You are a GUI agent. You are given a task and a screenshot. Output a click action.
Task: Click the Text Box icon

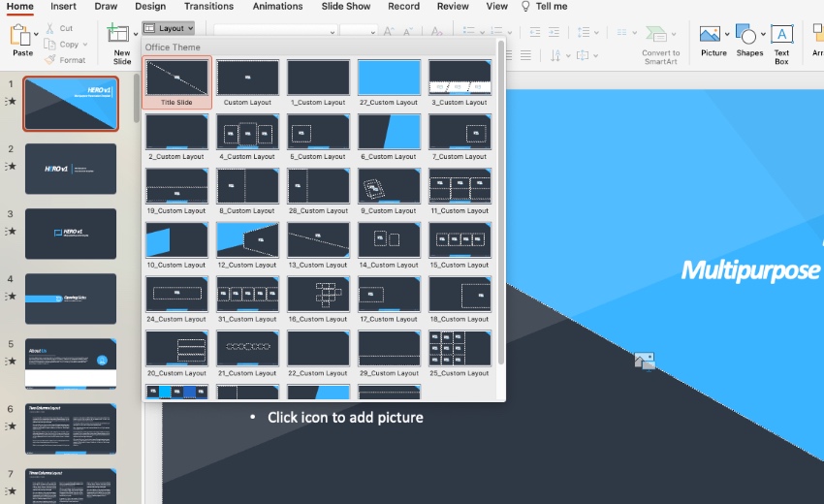[782, 34]
